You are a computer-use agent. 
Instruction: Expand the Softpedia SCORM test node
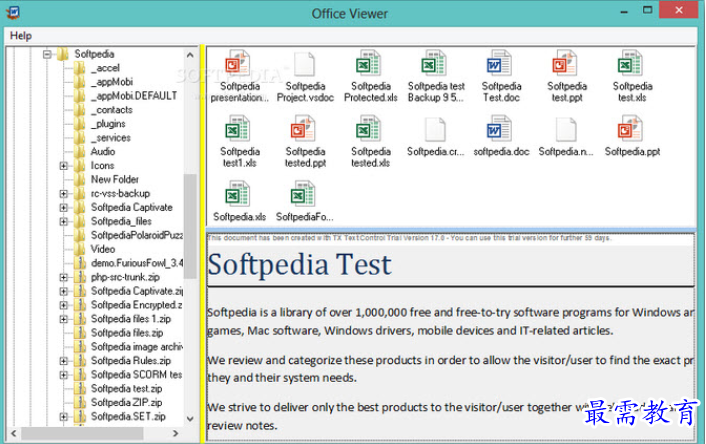pyautogui.click(x=63, y=375)
